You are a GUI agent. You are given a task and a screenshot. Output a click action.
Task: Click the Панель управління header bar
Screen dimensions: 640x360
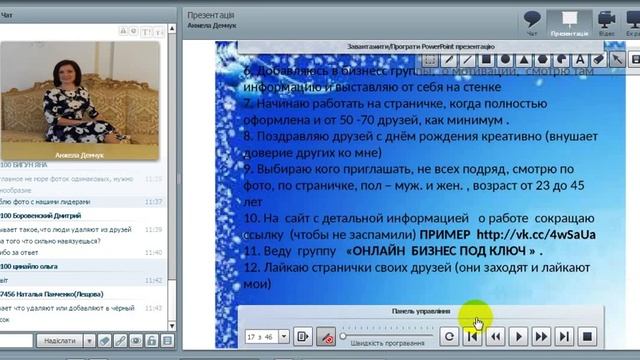click(x=421, y=311)
